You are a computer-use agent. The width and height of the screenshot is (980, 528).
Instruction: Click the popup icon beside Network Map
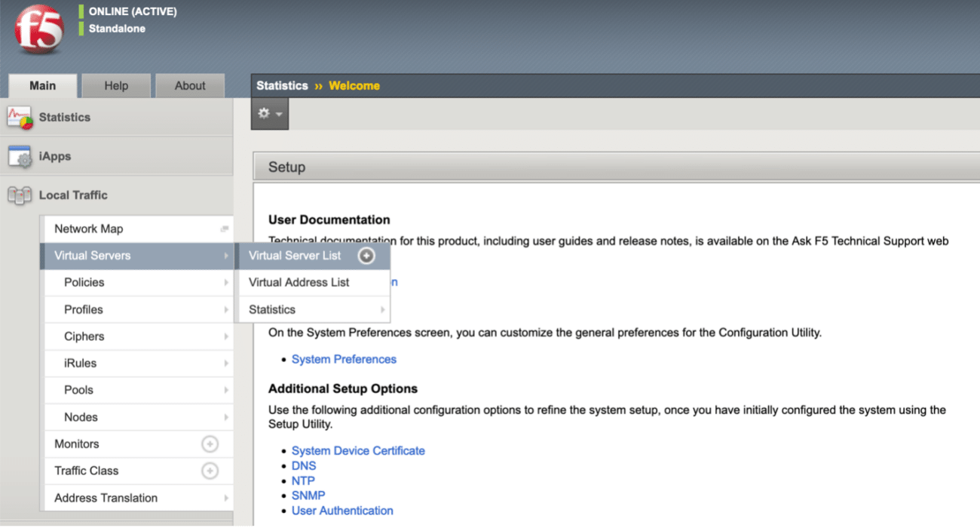click(223, 226)
